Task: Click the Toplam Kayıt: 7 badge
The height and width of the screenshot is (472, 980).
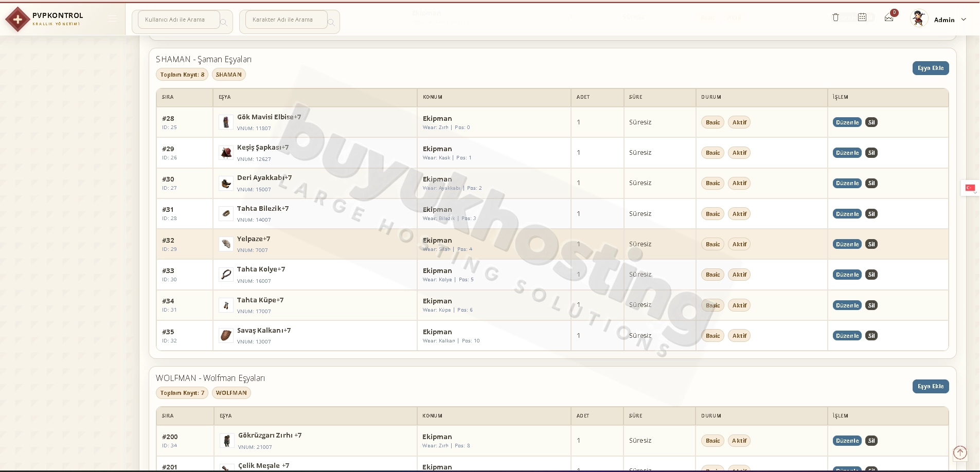Action: pos(182,393)
